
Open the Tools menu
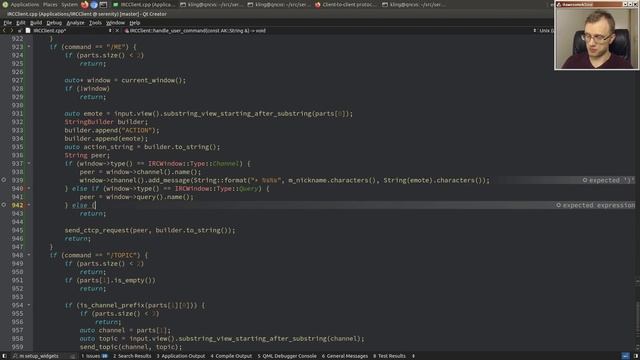click(95, 22)
